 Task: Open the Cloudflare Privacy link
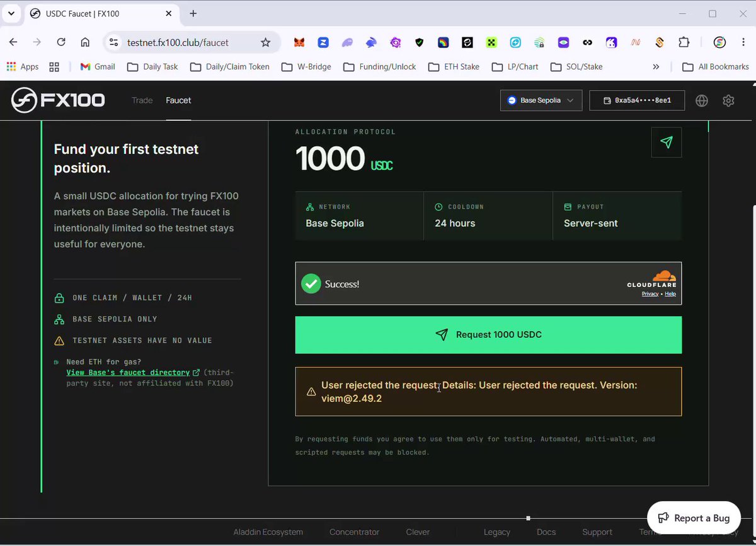pos(650,294)
